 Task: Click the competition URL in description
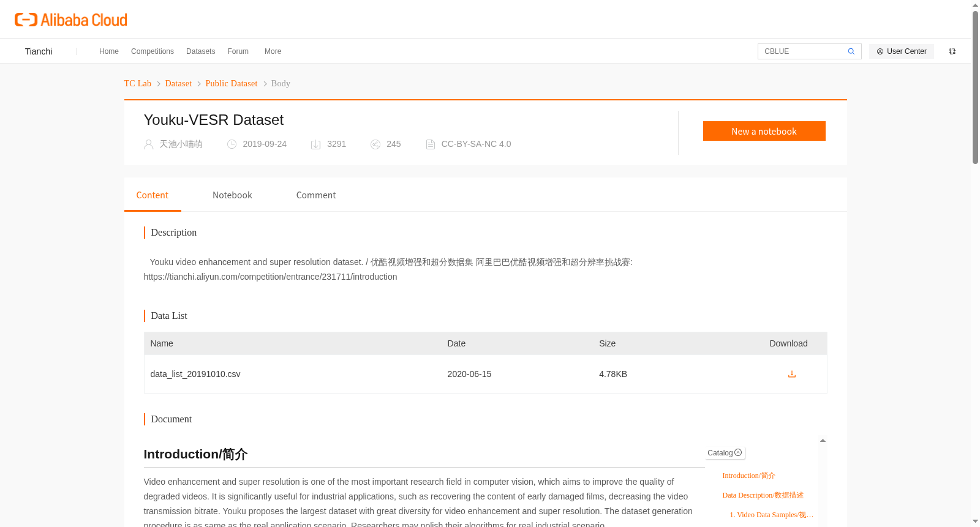click(271, 277)
